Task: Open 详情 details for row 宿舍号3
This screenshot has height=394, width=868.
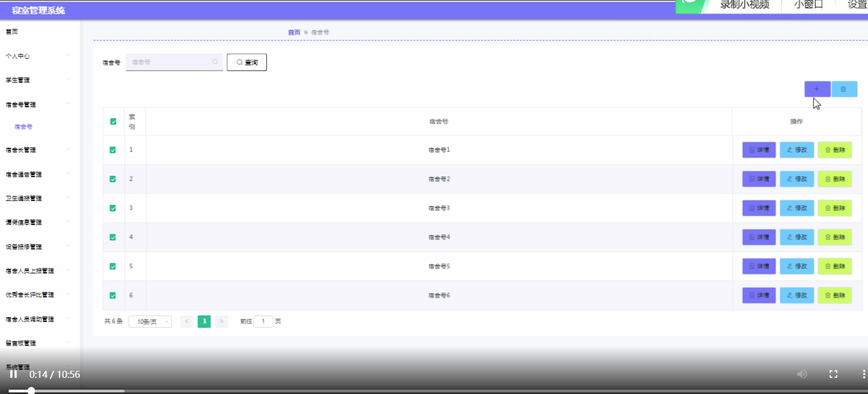Action: (759, 208)
